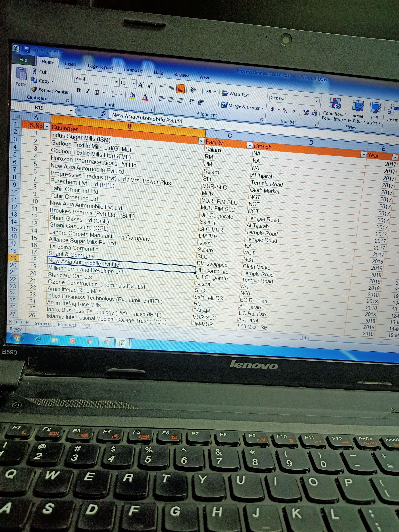The height and width of the screenshot is (532, 399).
Task: Click the Fill Color paint bucket swatch
Action: 132,96
